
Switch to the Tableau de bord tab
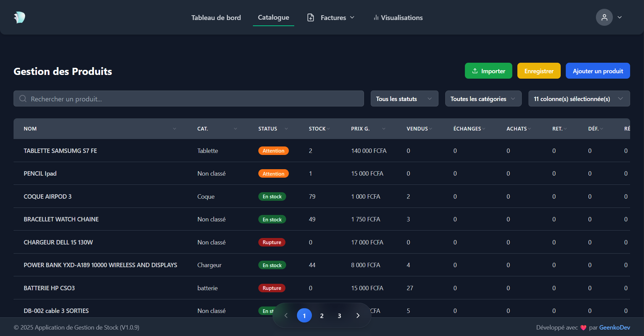[x=216, y=18]
